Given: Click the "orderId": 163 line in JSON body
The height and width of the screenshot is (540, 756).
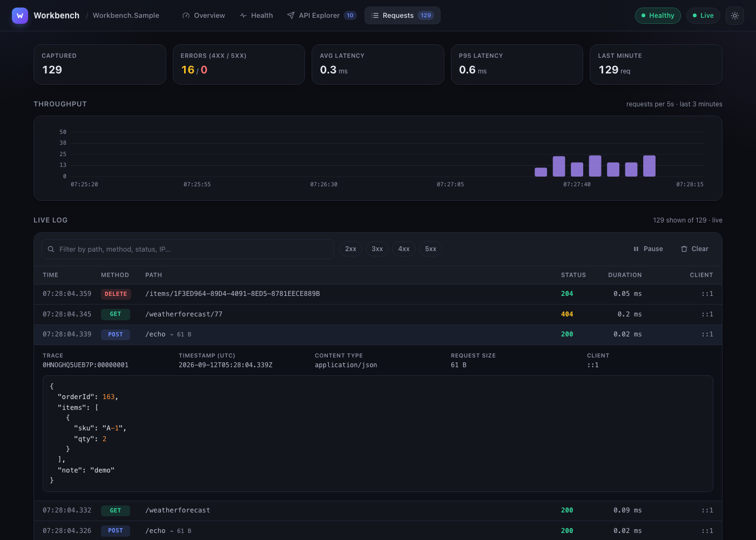Looking at the screenshot, I should pos(88,397).
